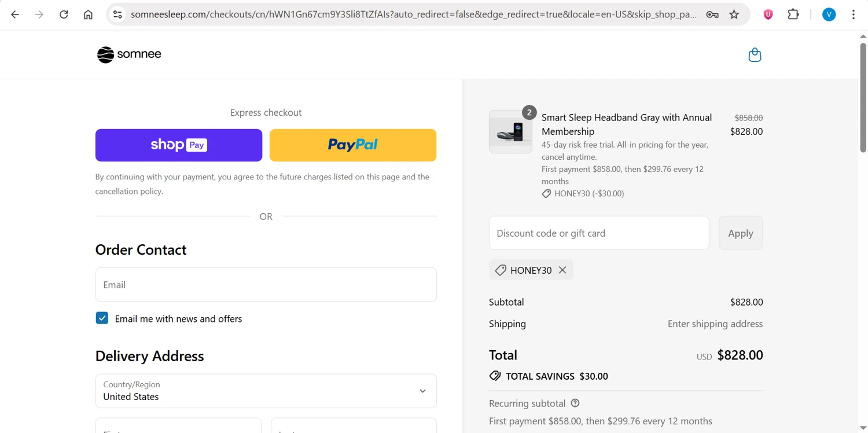Open saved passwords key icon

[712, 14]
